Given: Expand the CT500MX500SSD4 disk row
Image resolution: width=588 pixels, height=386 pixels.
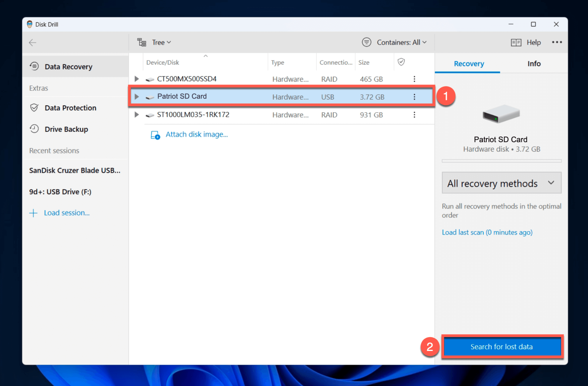Looking at the screenshot, I should [x=136, y=79].
